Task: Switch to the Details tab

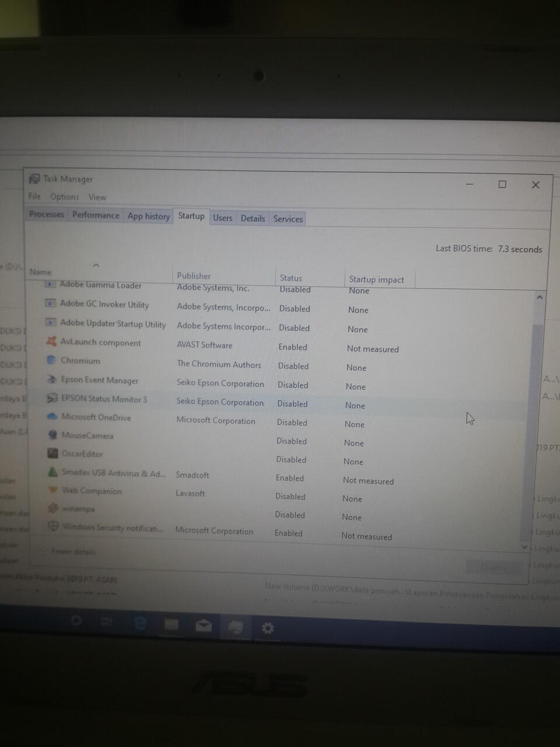Action: click(x=253, y=218)
